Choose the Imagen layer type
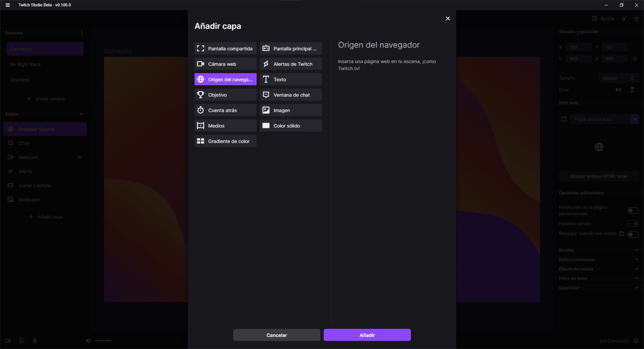The height and width of the screenshot is (349, 644). [290, 110]
